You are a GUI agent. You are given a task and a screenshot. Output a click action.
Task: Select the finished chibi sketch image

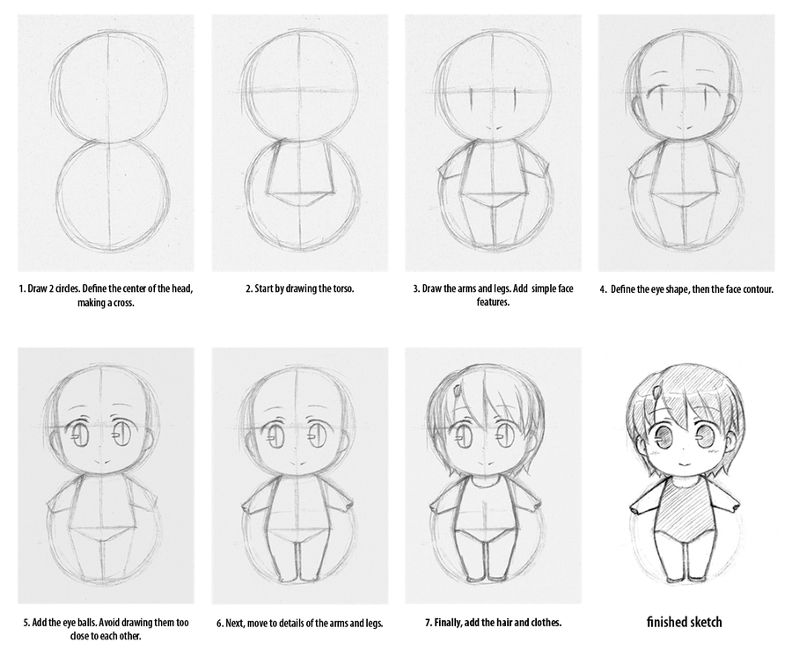click(686, 475)
